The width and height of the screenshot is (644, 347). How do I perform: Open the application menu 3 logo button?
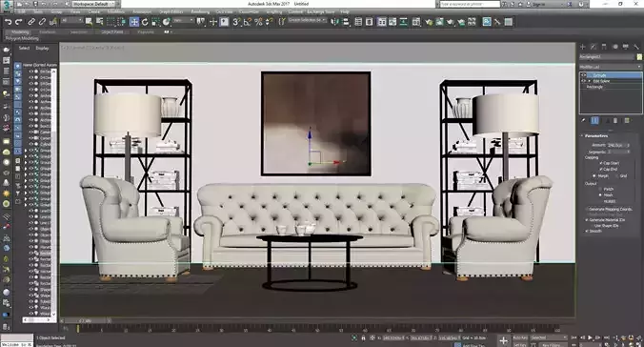[x=7, y=6]
